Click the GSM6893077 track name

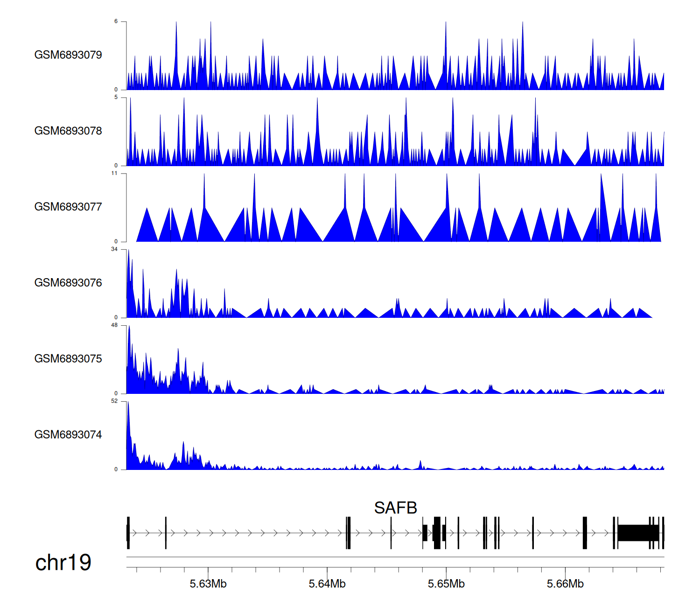point(68,207)
